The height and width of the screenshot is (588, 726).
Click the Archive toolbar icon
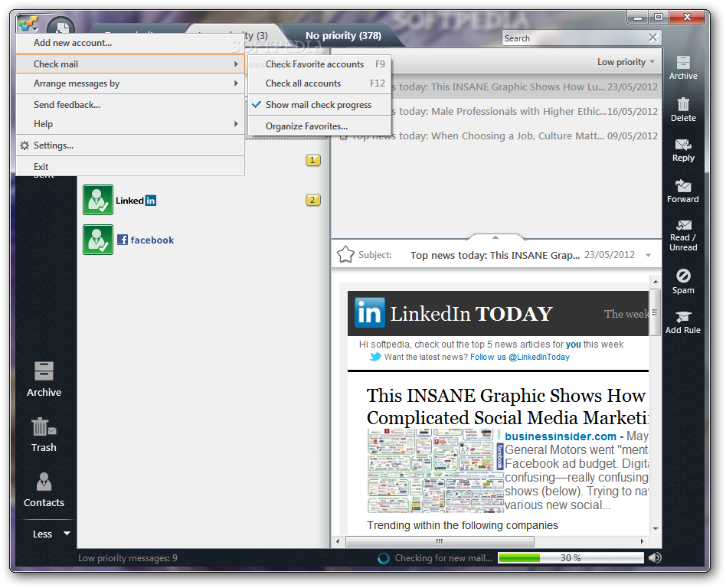point(683,67)
